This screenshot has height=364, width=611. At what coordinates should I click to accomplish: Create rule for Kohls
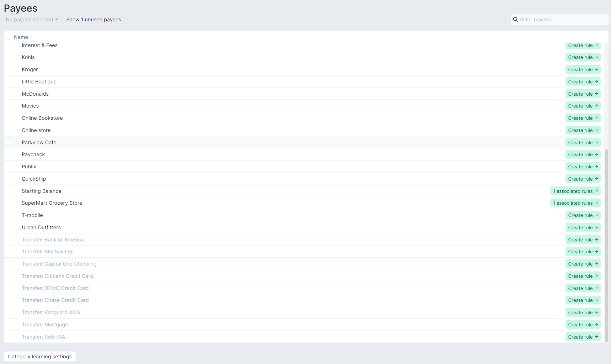point(582,57)
